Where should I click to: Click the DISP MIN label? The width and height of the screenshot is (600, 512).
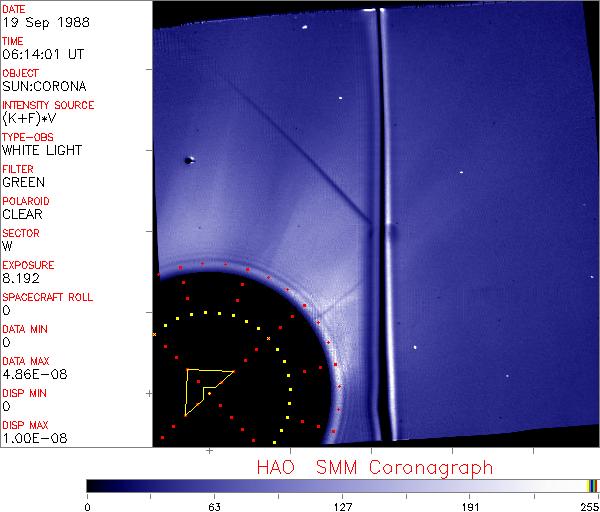click(x=24, y=393)
